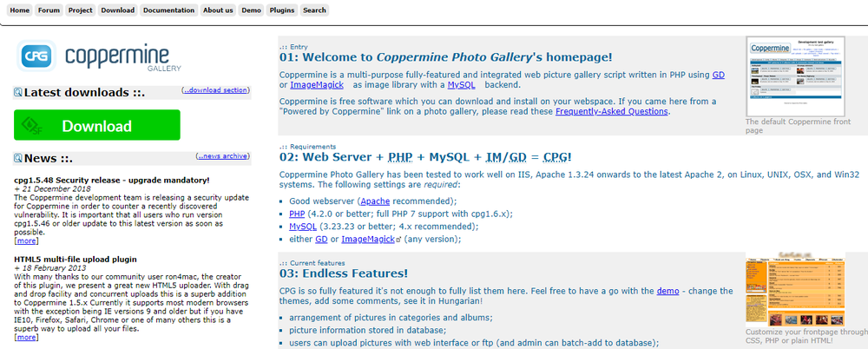Click the '.:: Requirements' section label
868x349 pixels.
pyautogui.click(x=308, y=147)
